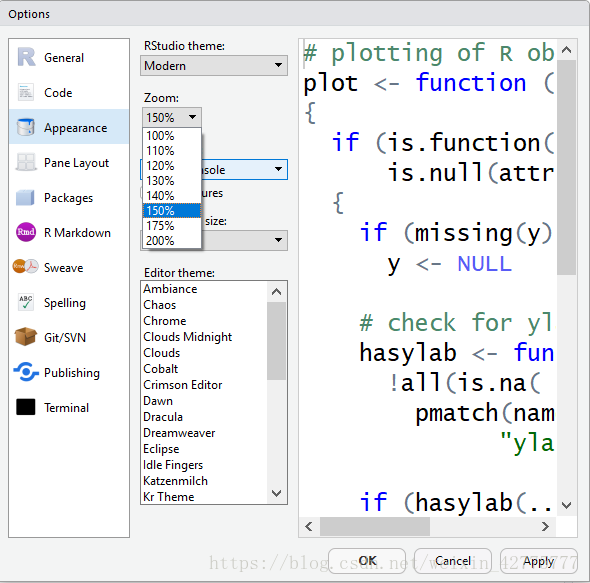Select Dreamweaver editor theme
Screen dimensions: 590x583
[x=204, y=432]
